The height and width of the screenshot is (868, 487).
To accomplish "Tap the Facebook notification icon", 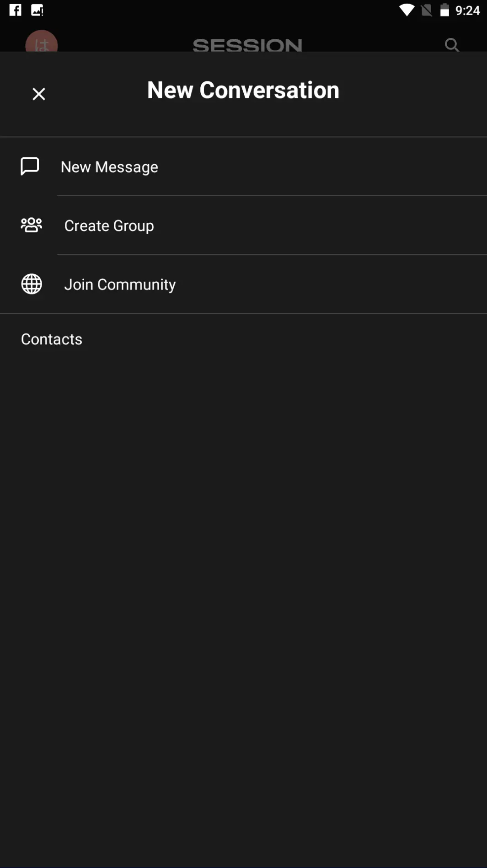I will click(x=15, y=10).
